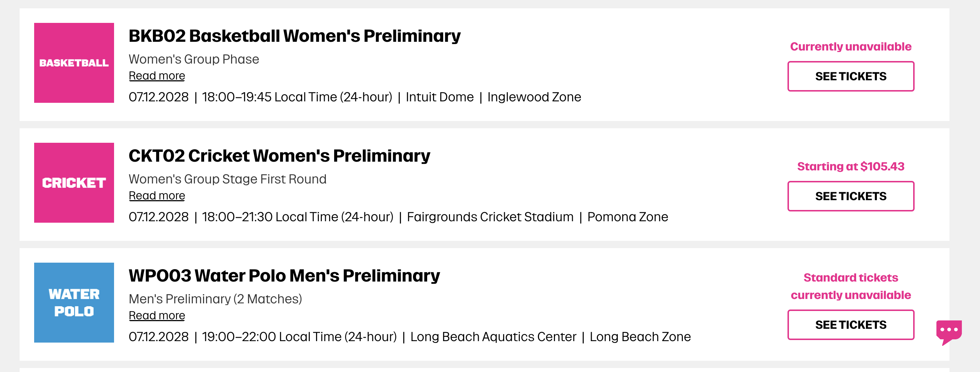Click the Cricket sport tile
Screen dimensions: 980x372
click(x=74, y=183)
